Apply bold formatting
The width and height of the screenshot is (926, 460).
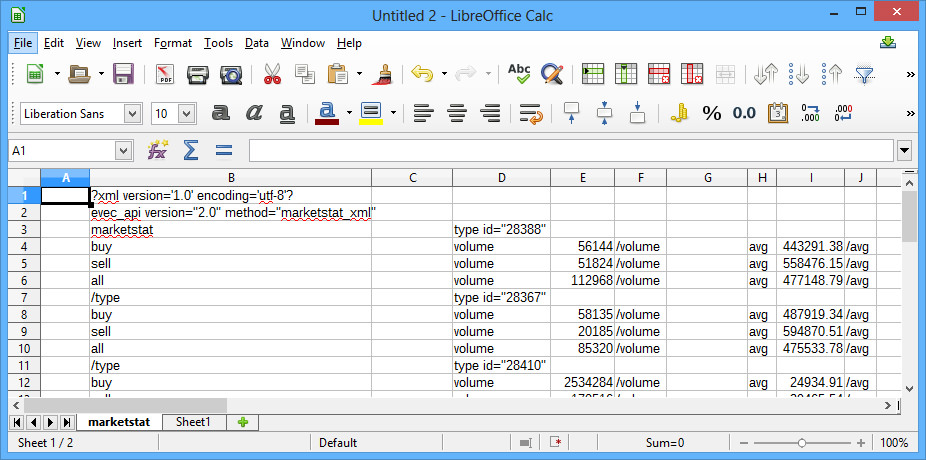[221, 113]
